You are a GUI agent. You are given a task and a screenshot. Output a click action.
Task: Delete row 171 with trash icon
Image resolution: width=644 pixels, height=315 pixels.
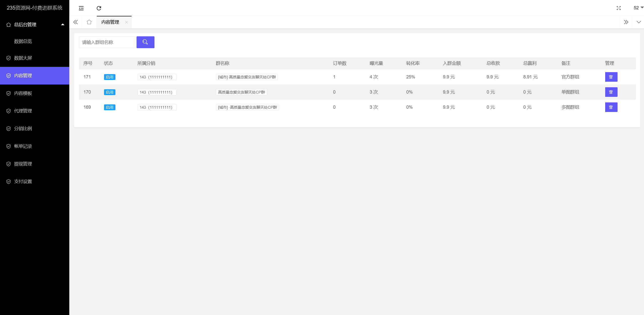(611, 77)
